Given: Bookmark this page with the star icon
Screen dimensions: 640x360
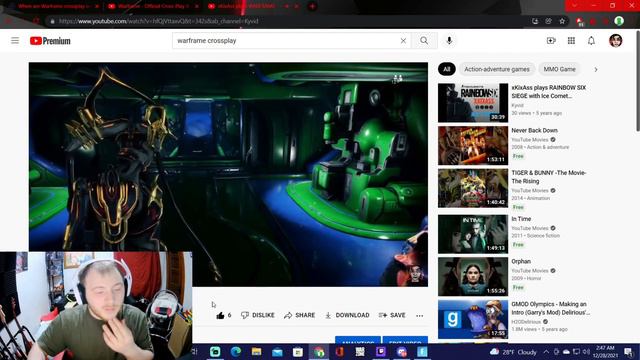Looking at the screenshot, I should 562,21.
